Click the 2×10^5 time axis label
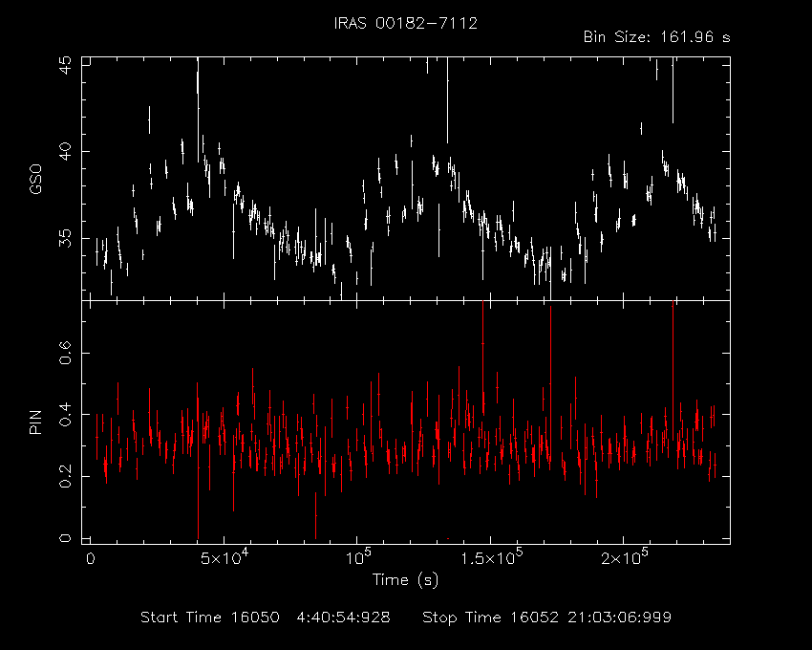The image size is (812, 650). click(x=625, y=556)
